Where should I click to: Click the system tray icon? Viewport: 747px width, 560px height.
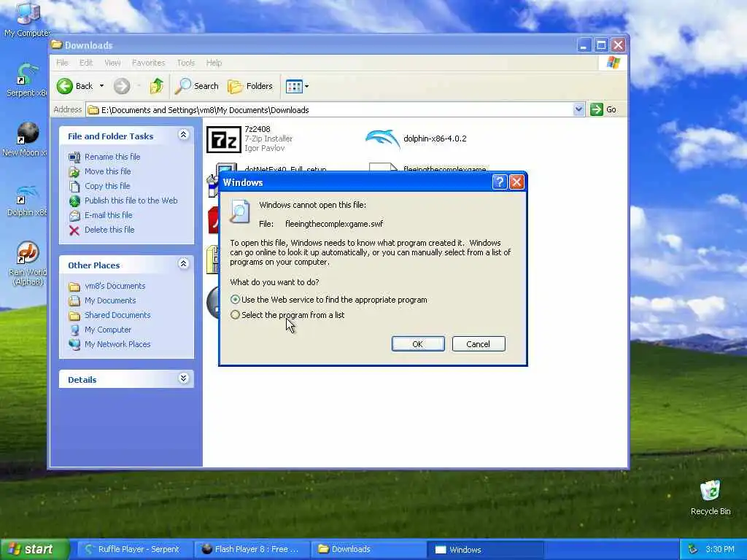click(693, 549)
